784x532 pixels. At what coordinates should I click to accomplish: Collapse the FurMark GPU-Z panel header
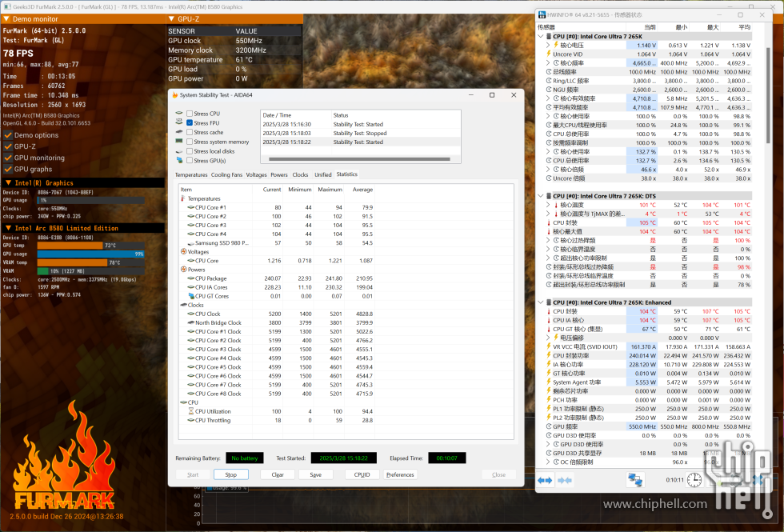171,19
